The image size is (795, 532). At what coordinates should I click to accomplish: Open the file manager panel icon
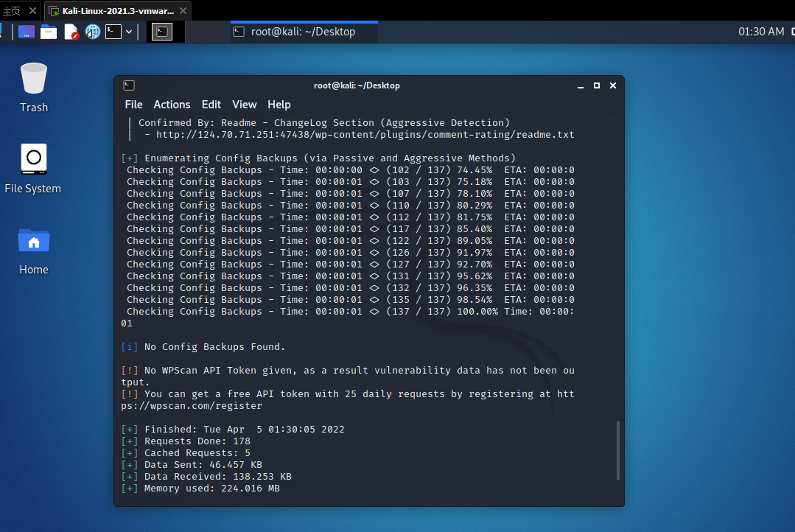click(x=49, y=32)
